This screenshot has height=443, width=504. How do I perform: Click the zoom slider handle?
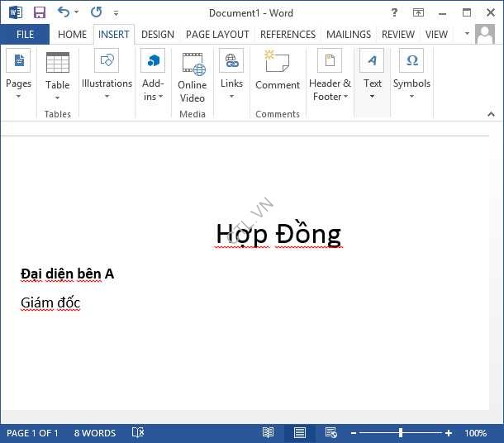click(401, 433)
